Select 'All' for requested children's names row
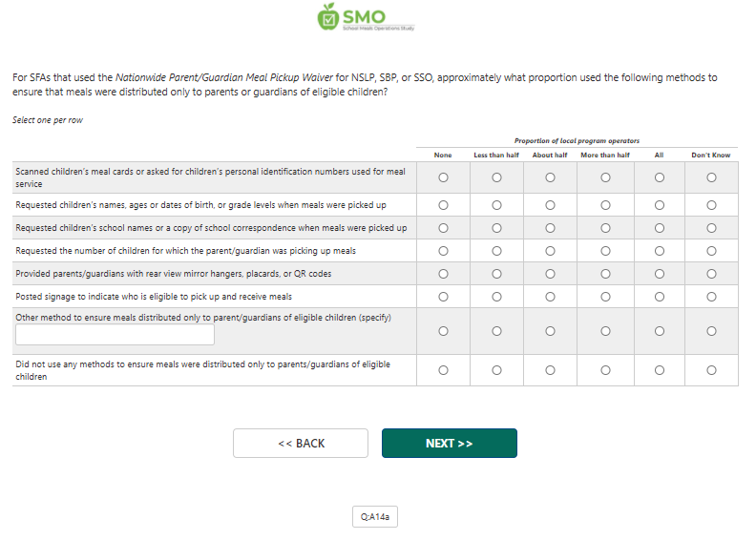The image size is (756, 540). [659, 205]
